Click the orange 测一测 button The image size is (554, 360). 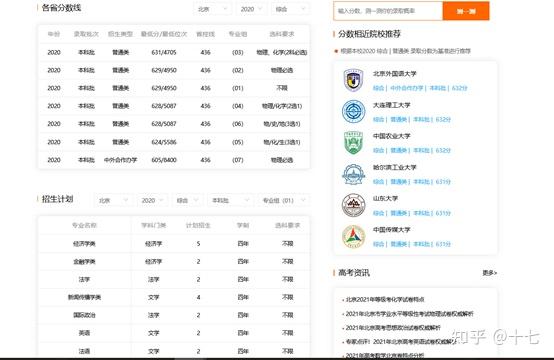tap(466, 11)
